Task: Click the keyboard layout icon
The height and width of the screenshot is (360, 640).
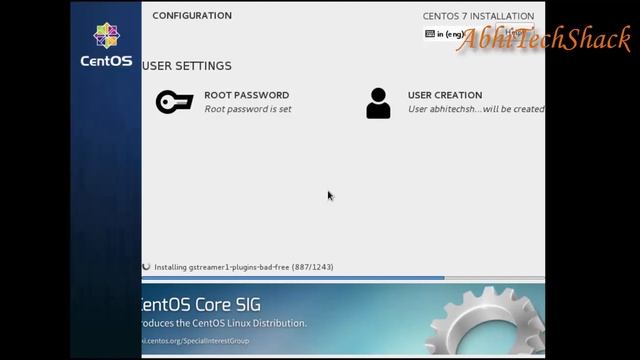Action: point(430,34)
